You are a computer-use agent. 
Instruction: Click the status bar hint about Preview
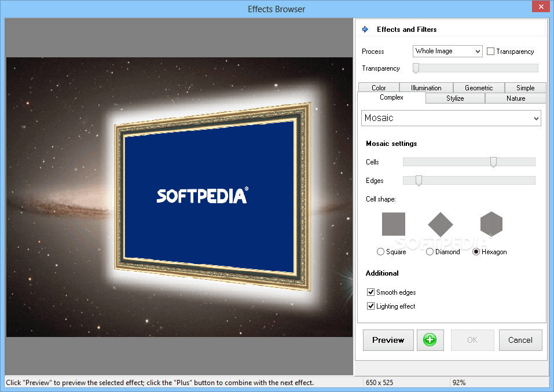pos(160,383)
